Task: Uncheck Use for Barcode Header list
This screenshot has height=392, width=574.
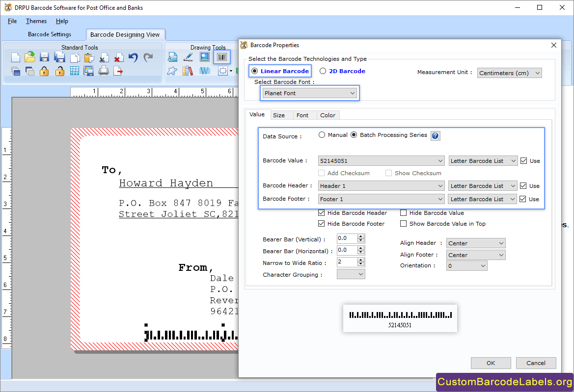Action: point(523,186)
